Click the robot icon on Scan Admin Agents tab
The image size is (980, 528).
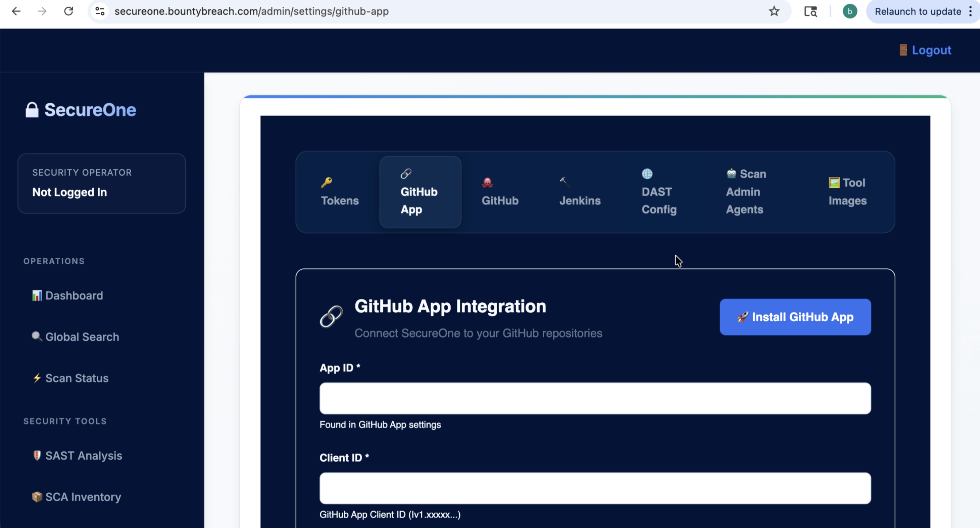(x=731, y=173)
